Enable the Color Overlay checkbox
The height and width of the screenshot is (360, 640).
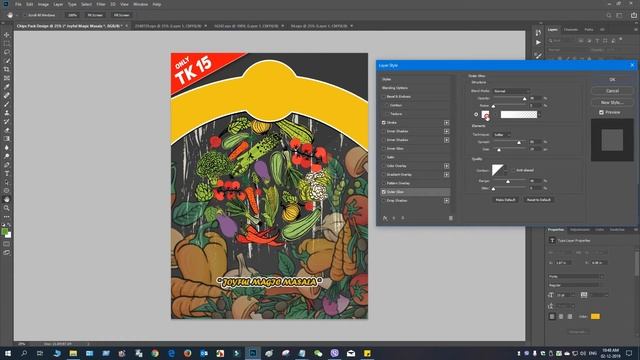(384, 166)
